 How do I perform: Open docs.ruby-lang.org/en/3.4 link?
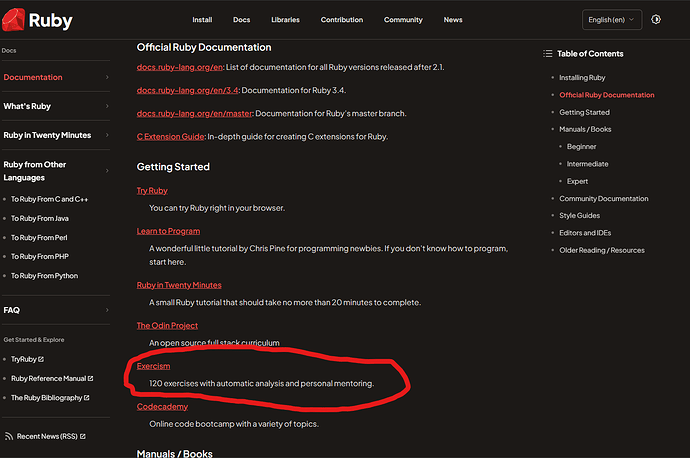click(187, 90)
